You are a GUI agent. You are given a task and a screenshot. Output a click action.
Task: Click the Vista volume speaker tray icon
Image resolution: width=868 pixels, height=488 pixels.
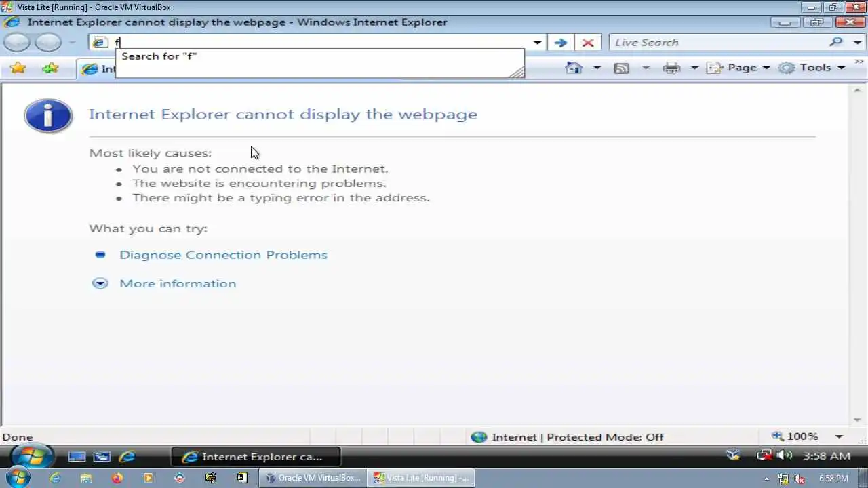[785, 455]
